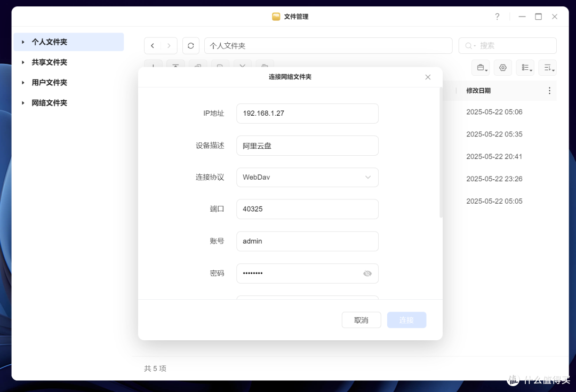Click the 共 5 项 status text
Image resolution: width=576 pixels, height=392 pixels.
click(155, 369)
